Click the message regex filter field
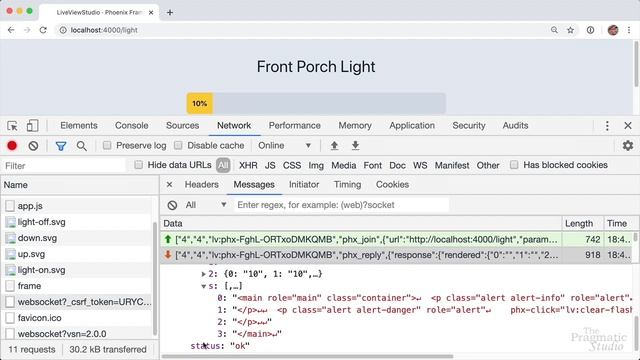The image size is (640, 360). tap(341, 205)
